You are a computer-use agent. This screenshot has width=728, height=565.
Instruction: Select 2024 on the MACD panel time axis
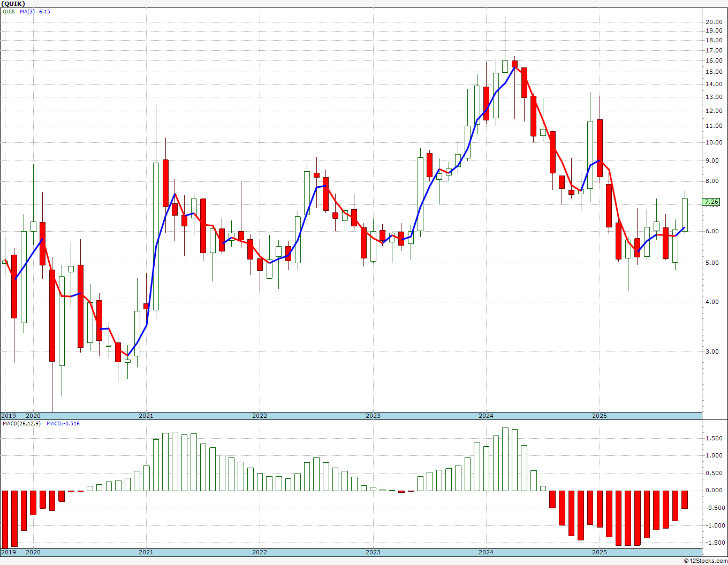[x=486, y=552]
